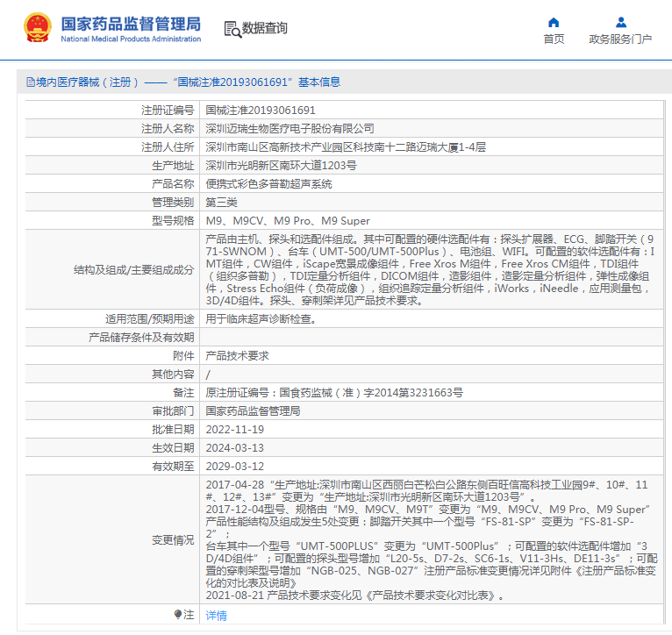Viewport: 672px width, 635px height.
Task: Click registration number value 国械注准20193061691
Action: 260,111
